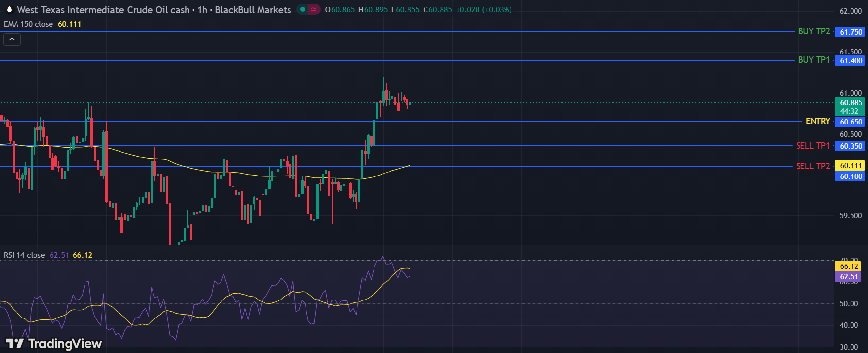Viewport: 868px width, 353px height.
Task: Click the crude oil drop symbol icon
Action: click(x=9, y=9)
